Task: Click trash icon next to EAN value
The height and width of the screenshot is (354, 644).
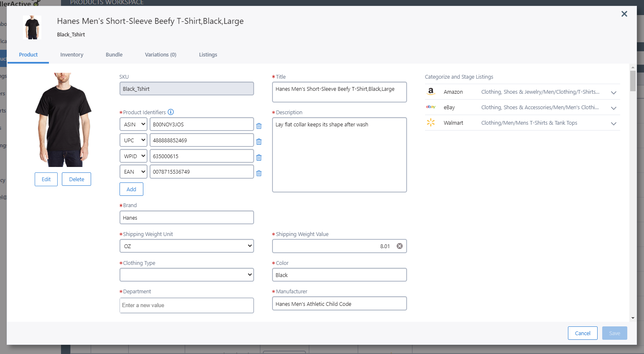Action: (x=259, y=173)
